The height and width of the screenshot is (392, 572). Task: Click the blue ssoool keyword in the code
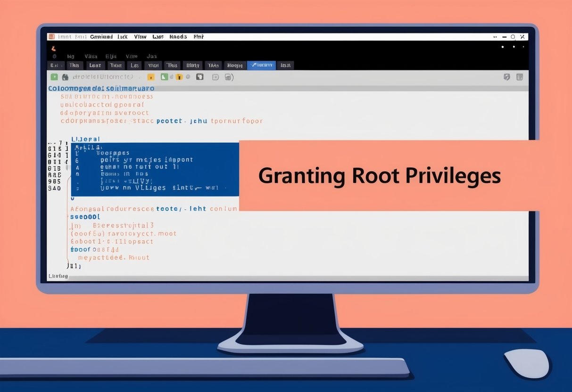(x=85, y=217)
